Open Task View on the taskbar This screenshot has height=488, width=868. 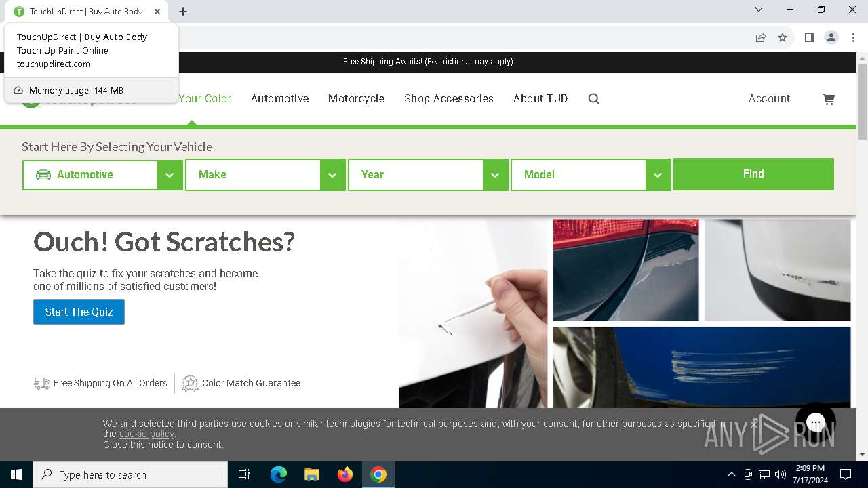point(244,474)
